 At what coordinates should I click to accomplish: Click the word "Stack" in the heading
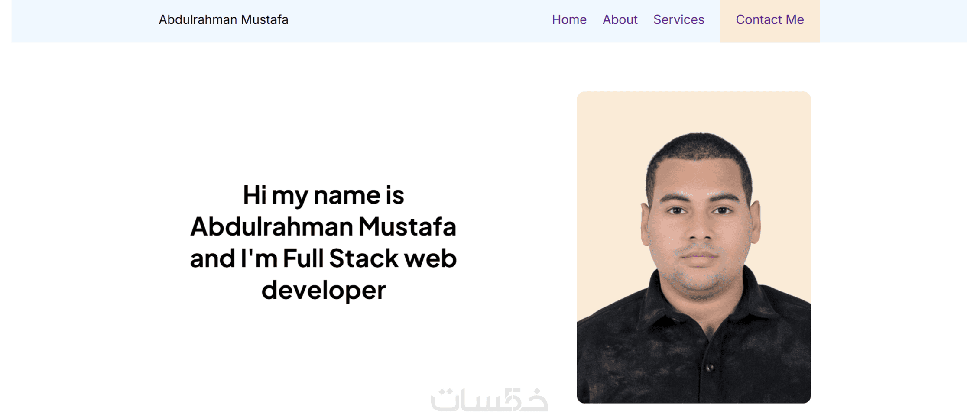(x=363, y=258)
